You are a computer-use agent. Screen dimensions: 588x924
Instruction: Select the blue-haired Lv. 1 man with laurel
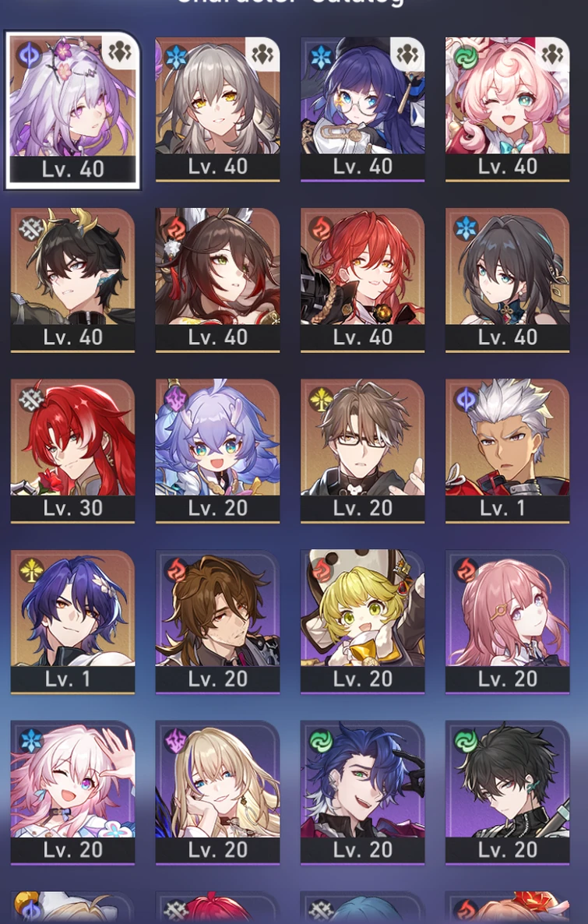click(72, 622)
